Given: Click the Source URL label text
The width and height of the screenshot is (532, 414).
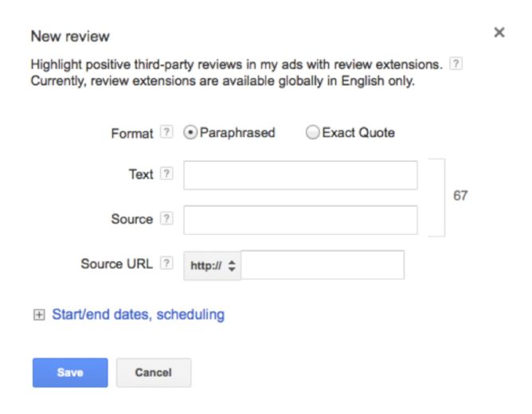Looking at the screenshot, I should pyautogui.click(x=117, y=264).
